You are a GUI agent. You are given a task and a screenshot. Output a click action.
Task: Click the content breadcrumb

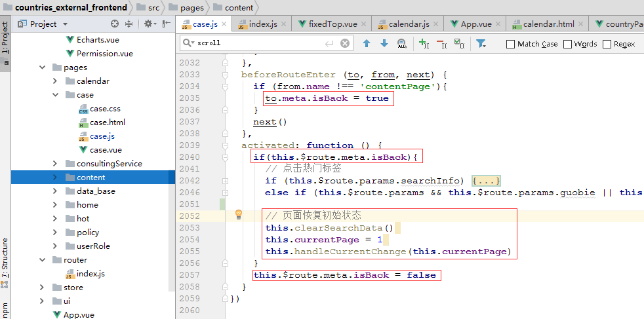[x=234, y=7]
